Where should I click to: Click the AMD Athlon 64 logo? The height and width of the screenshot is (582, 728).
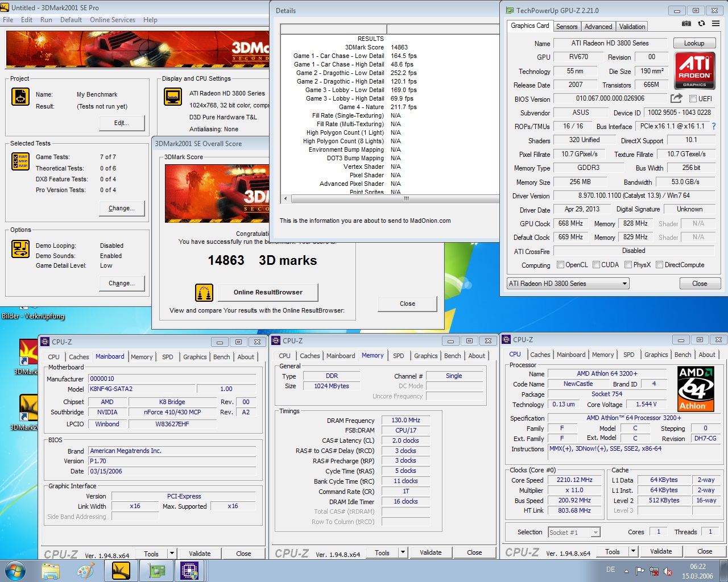pos(696,389)
